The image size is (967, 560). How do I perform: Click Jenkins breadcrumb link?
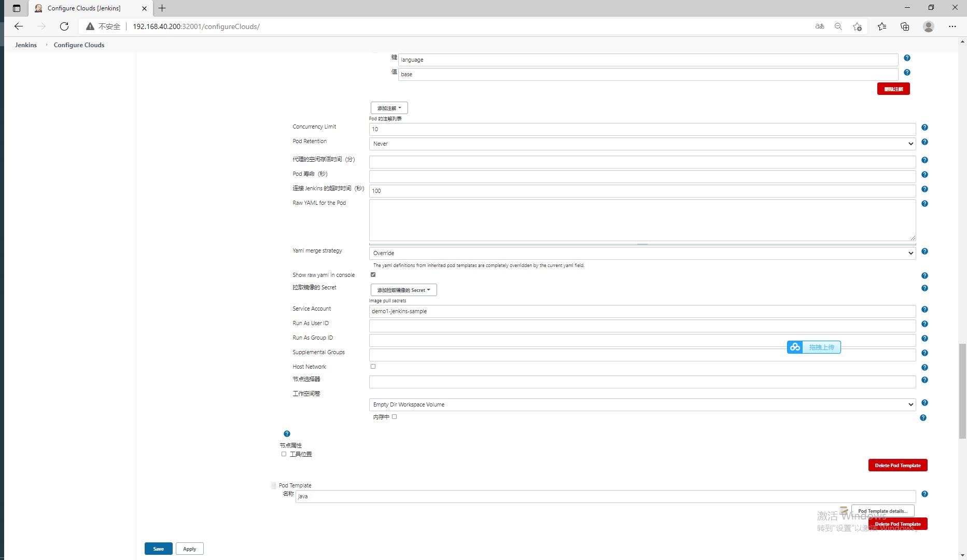click(x=26, y=45)
